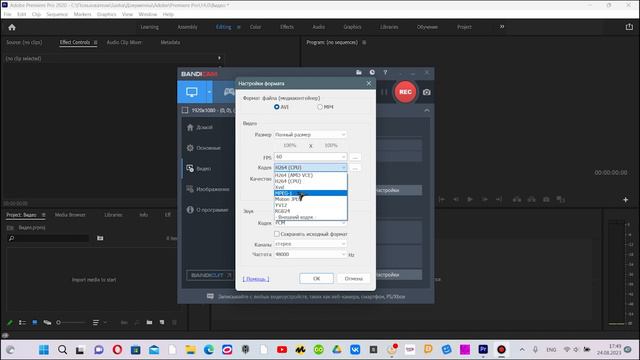Confirm format settings with OK
Image resolution: width=640 pixels, height=360 pixels.
click(316, 278)
